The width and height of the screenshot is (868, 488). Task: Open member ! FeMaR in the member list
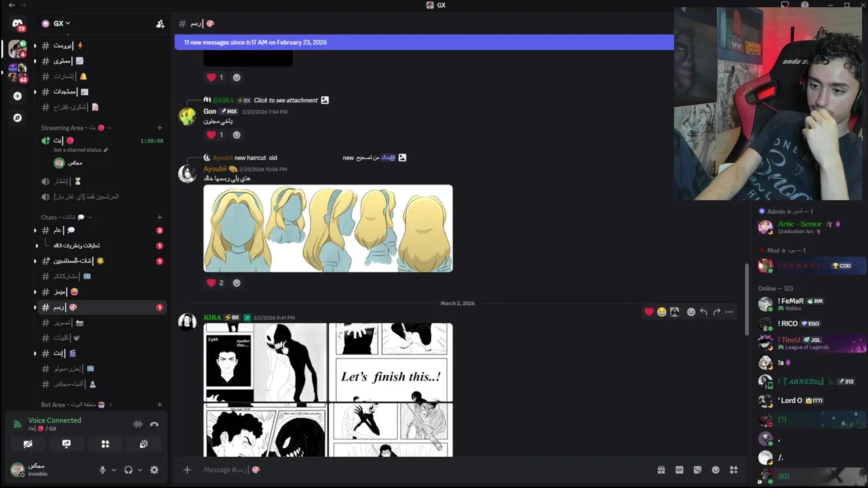pos(810,304)
